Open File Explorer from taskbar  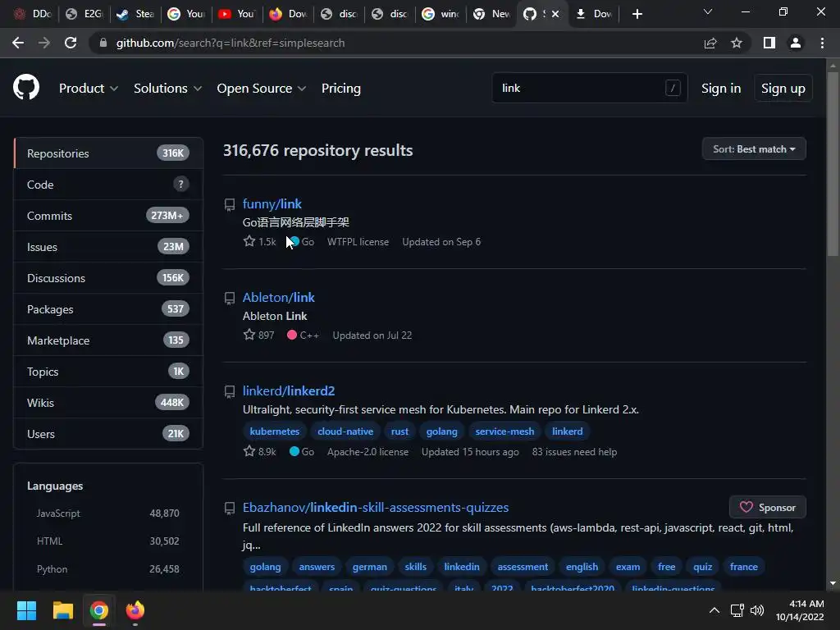click(x=62, y=610)
